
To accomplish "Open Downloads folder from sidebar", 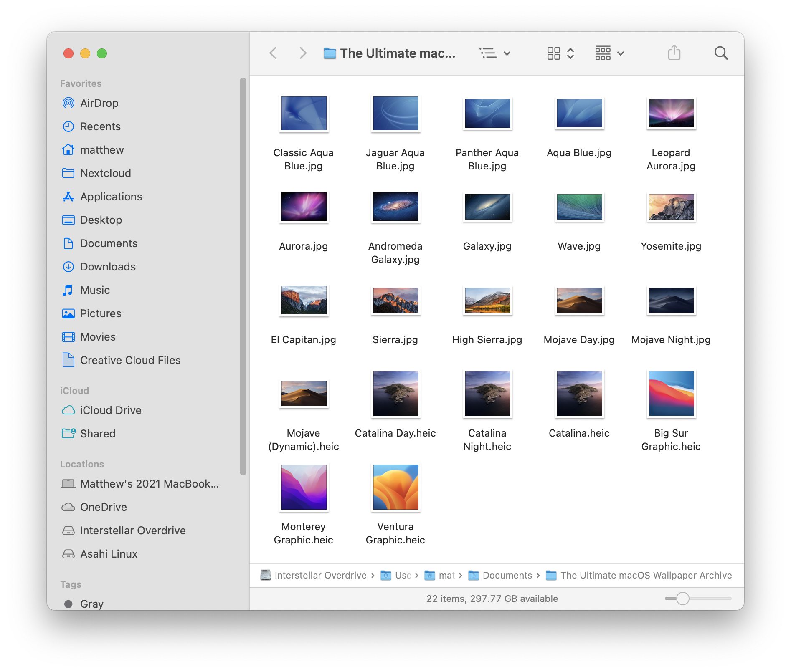I will (x=107, y=267).
